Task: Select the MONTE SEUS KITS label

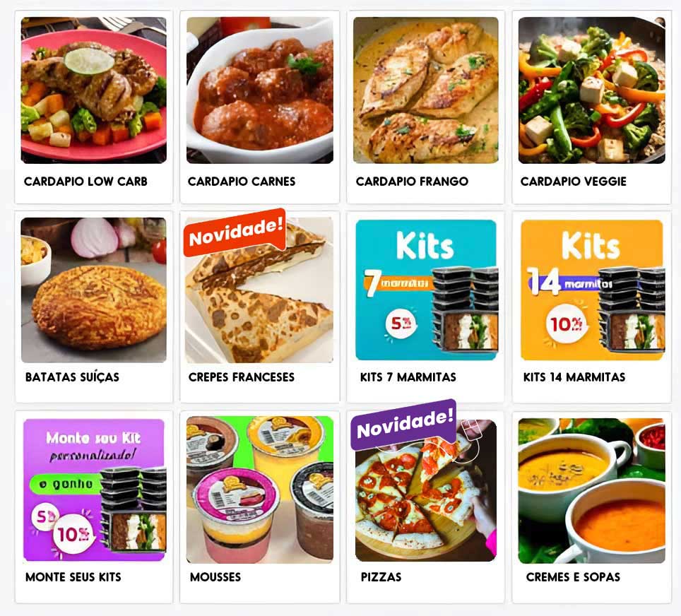Action: point(73,577)
